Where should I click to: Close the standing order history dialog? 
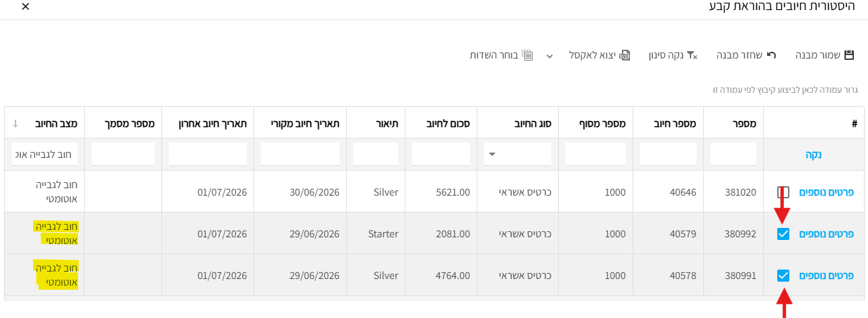click(x=26, y=7)
